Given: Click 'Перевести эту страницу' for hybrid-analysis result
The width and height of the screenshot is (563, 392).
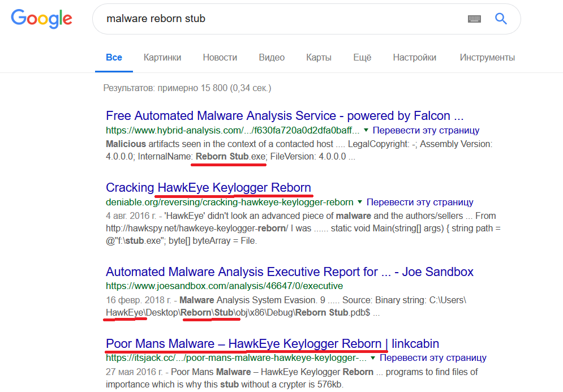Looking at the screenshot, I should pyautogui.click(x=426, y=130).
